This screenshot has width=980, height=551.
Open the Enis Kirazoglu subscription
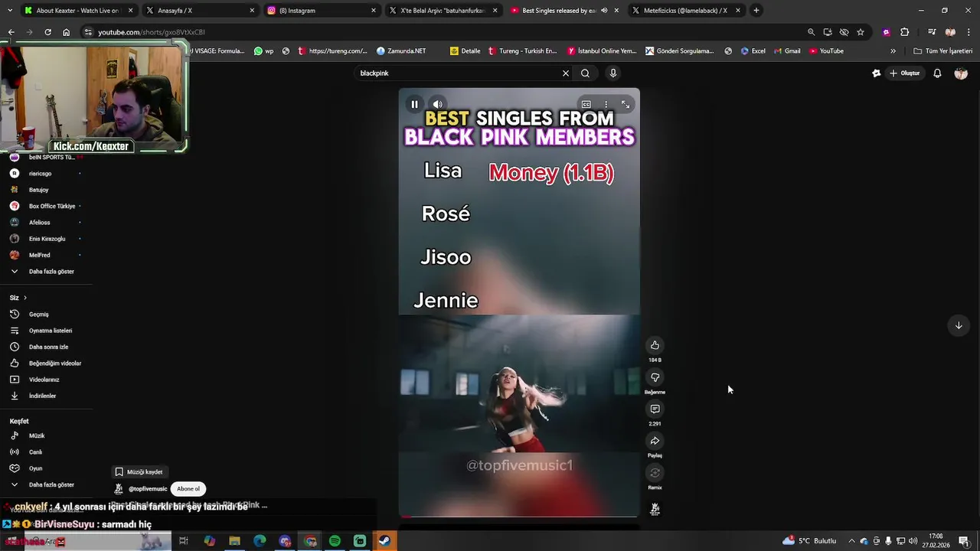click(45, 239)
